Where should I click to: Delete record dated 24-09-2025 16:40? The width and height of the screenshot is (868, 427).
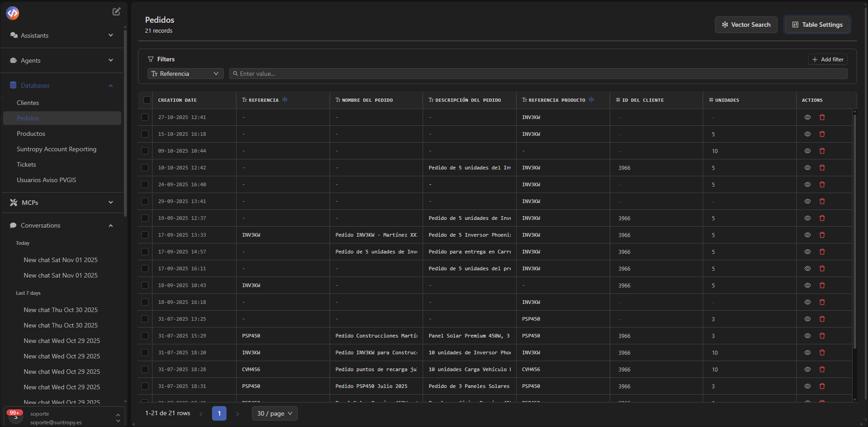822,184
